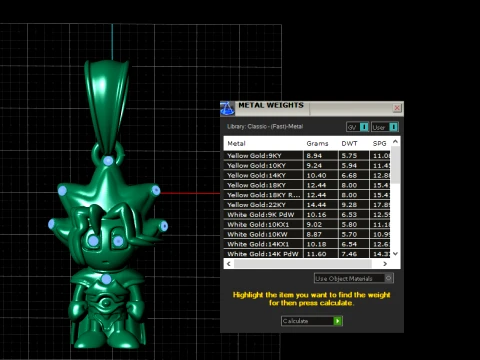Image resolution: width=480 pixels, height=360 pixels.
Task: Toggle the User library switch
Action: (x=385, y=127)
